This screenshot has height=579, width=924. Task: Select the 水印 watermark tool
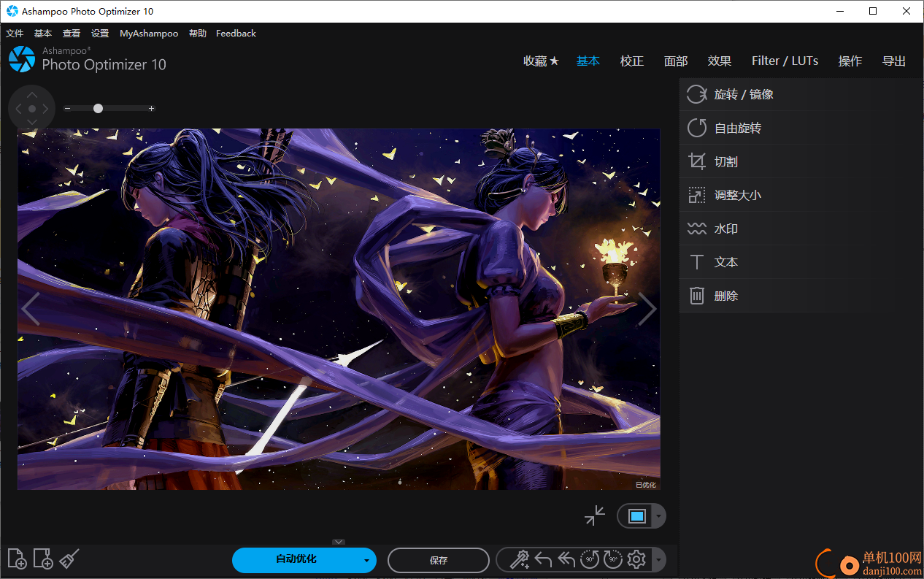801,229
